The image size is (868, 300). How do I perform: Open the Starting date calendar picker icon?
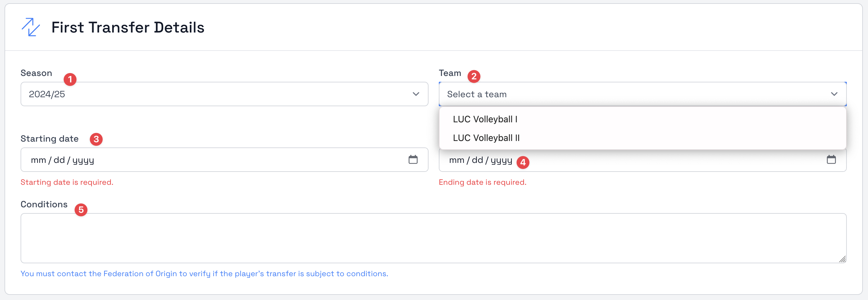pyautogui.click(x=413, y=160)
